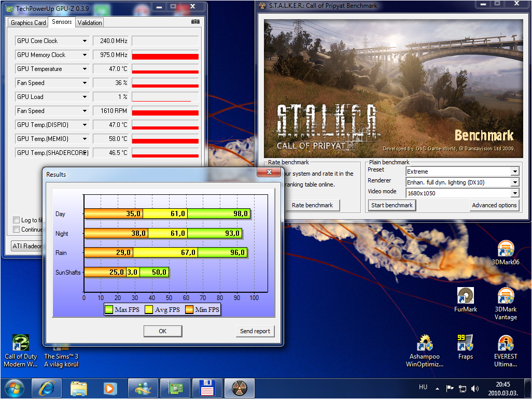Click the Windows Start orb
The width and height of the screenshot is (532, 399).
tap(14, 388)
